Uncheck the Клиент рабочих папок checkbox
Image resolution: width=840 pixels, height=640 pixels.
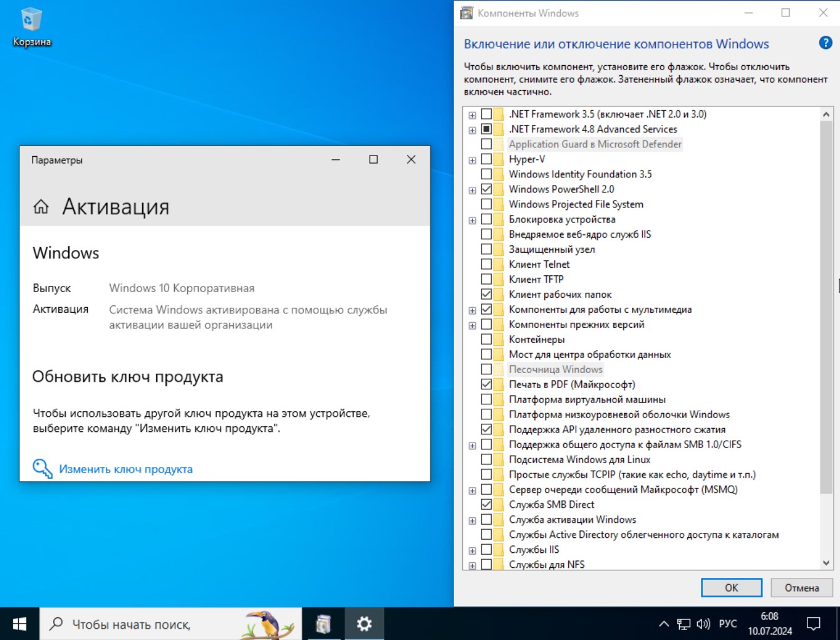486,295
